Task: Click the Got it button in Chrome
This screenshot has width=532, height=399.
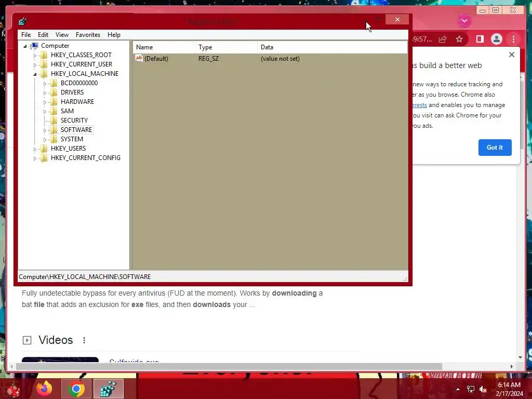Action: tap(495, 147)
